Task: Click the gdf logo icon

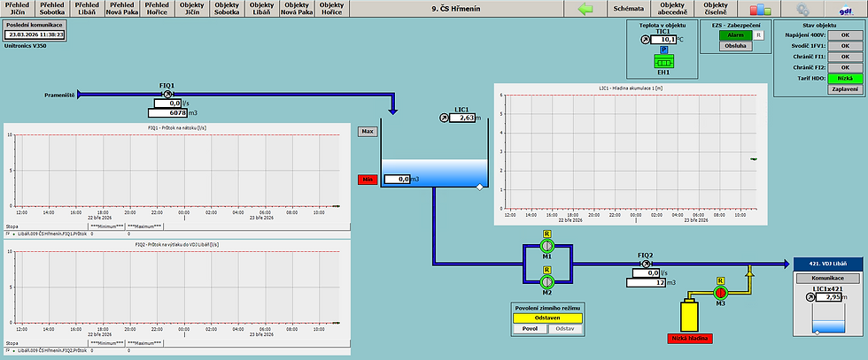Action: (847, 9)
